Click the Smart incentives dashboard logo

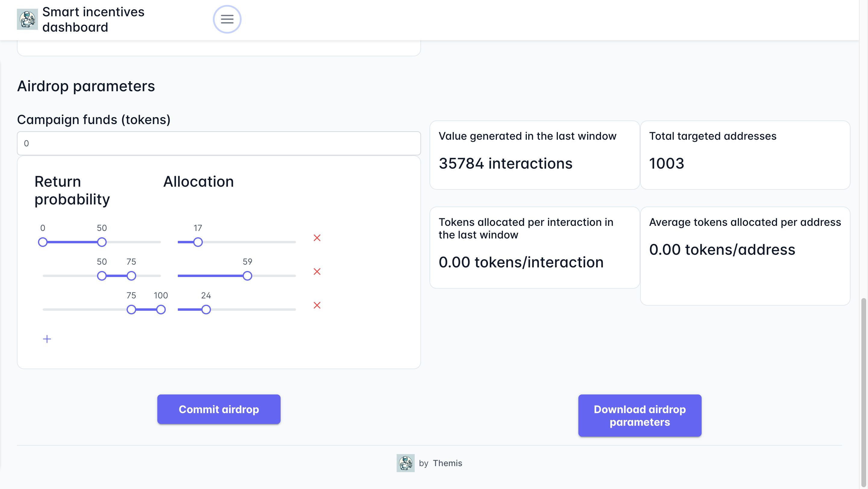click(27, 20)
